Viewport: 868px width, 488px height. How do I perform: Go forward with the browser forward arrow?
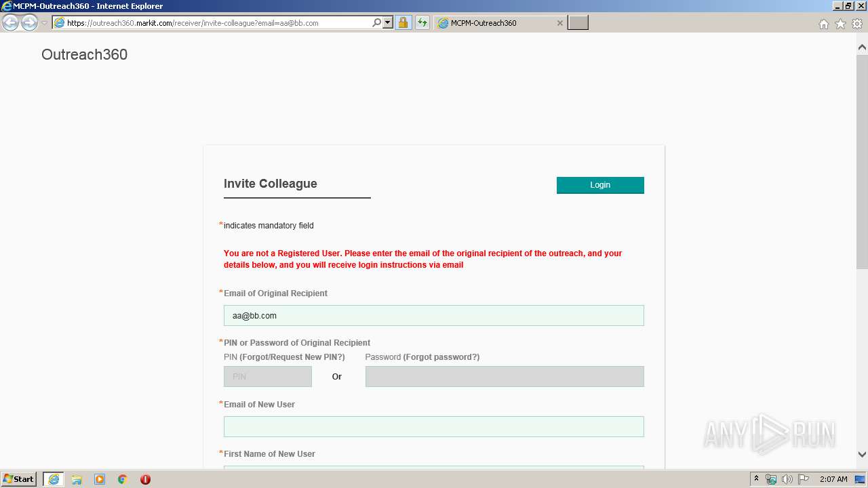tap(29, 23)
